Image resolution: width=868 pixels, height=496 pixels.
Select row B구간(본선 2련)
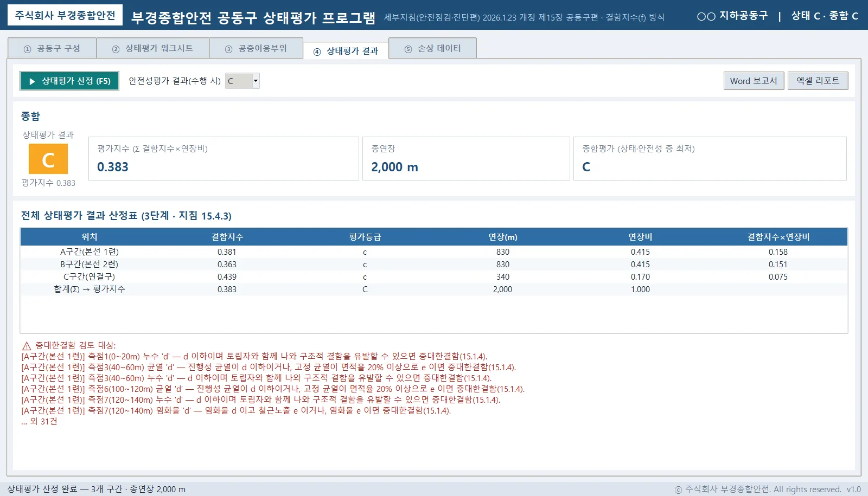coord(434,264)
